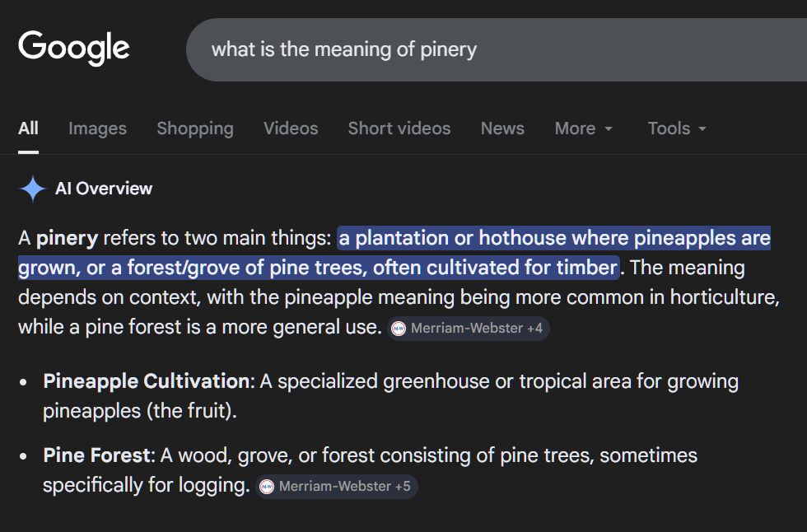807x532 pixels.
Task: Click the AI Overview heading label
Action: point(104,189)
